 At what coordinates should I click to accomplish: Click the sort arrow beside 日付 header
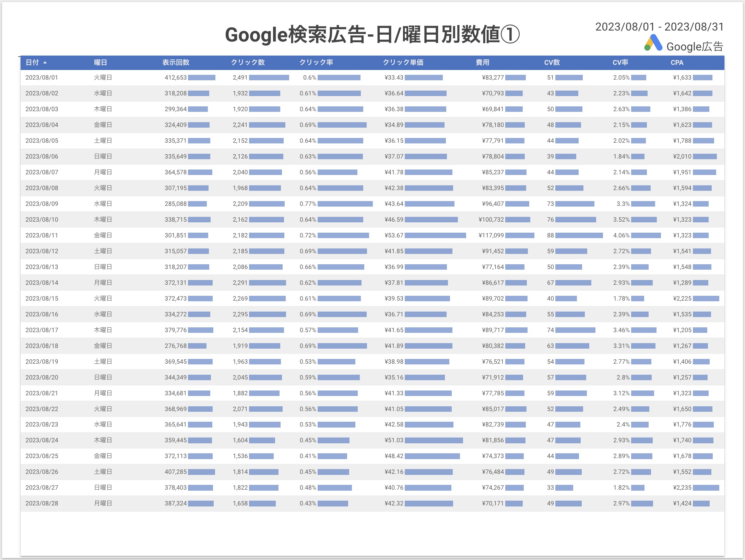[45, 62]
